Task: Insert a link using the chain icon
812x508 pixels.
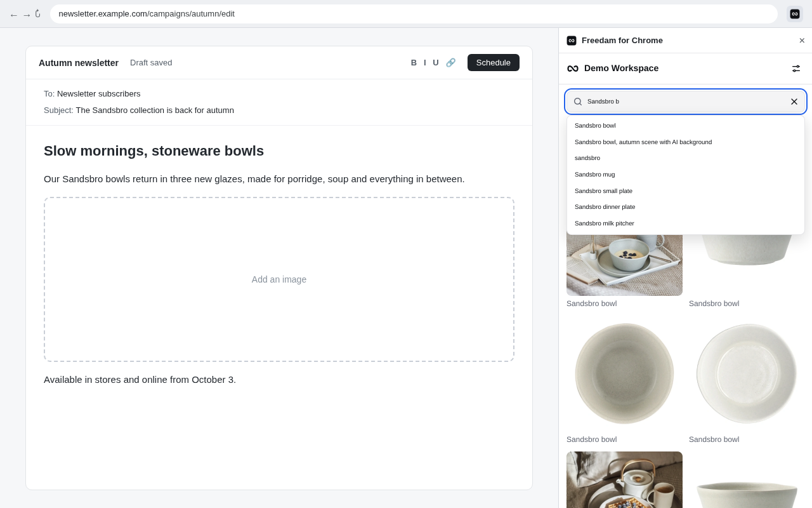Action: pyautogui.click(x=450, y=63)
